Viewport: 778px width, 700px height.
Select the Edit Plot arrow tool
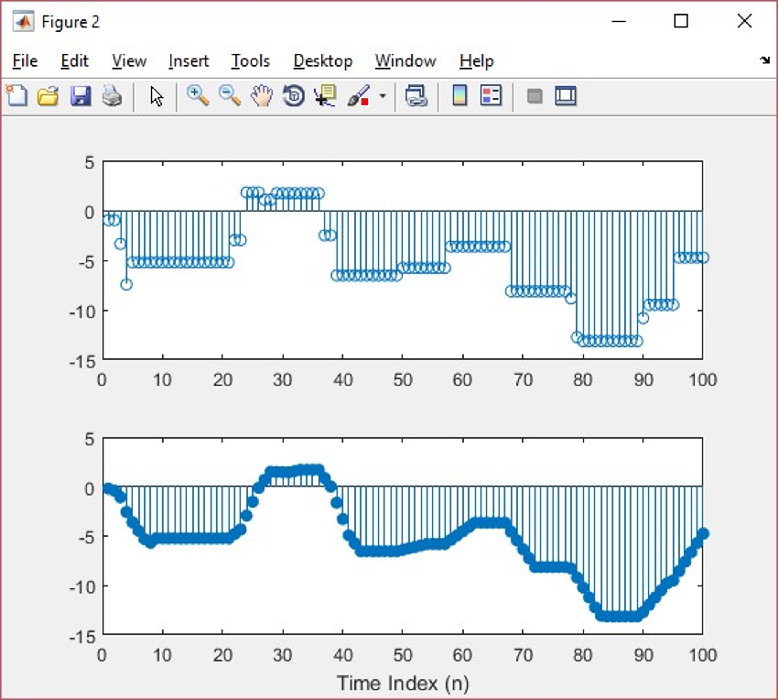pos(156,96)
